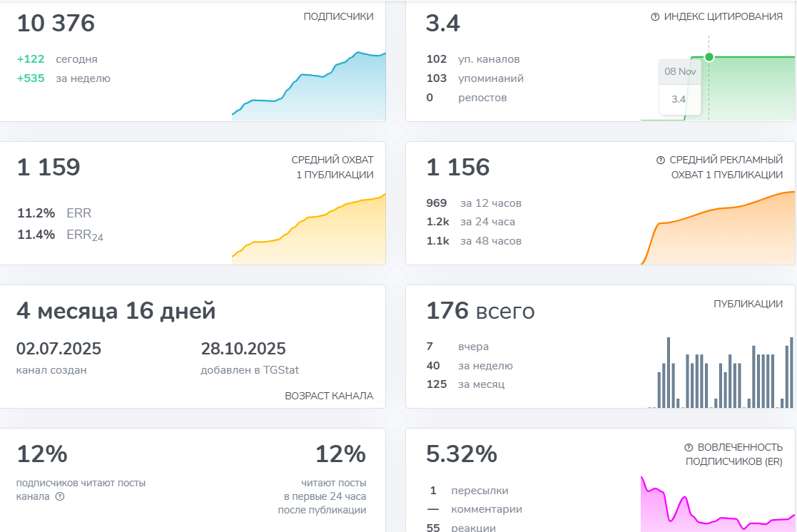Click help icon beside ИНДЕКС ЦИТИРОВАНИЯ

tap(655, 17)
